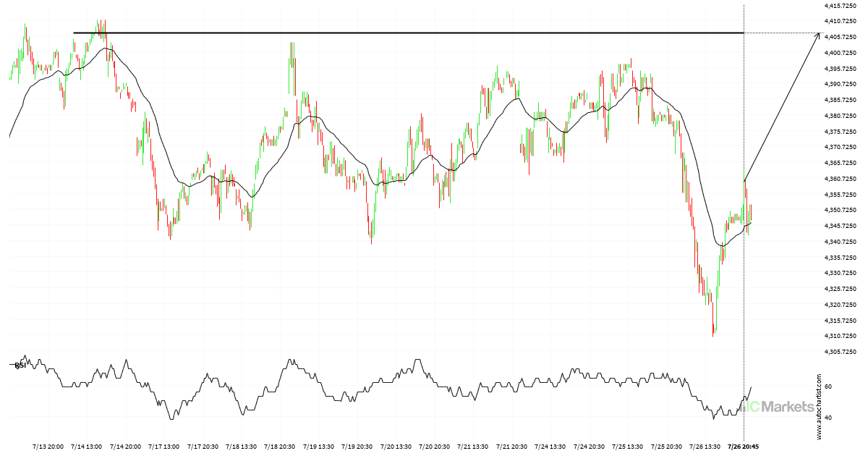
Task: Click the 7/14 20:00 time axis label
Action: pos(125,447)
